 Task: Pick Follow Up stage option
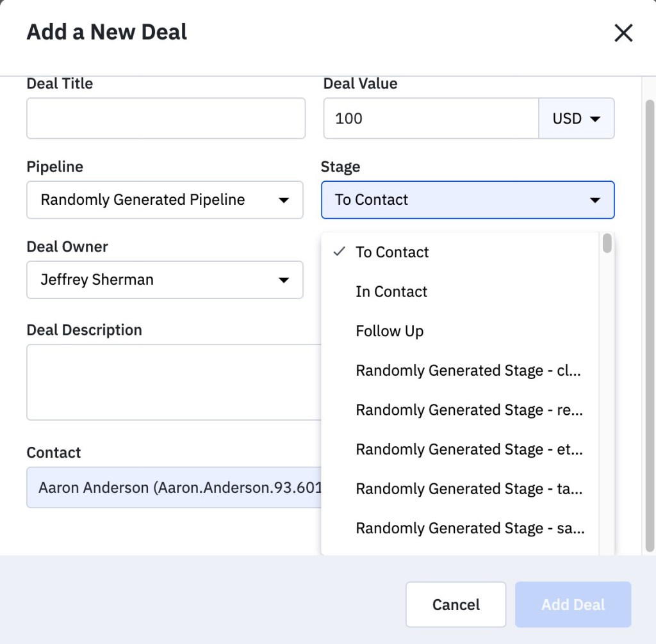[x=389, y=332]
